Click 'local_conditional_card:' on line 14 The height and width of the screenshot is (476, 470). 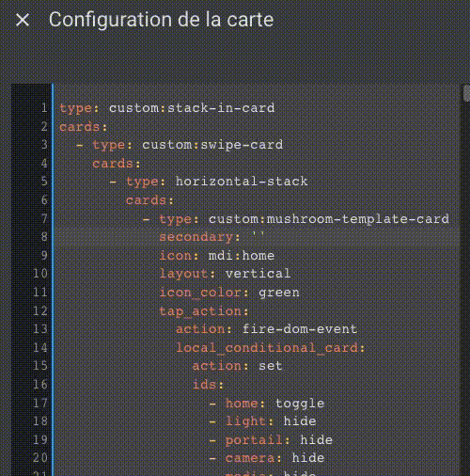point(271,348)
